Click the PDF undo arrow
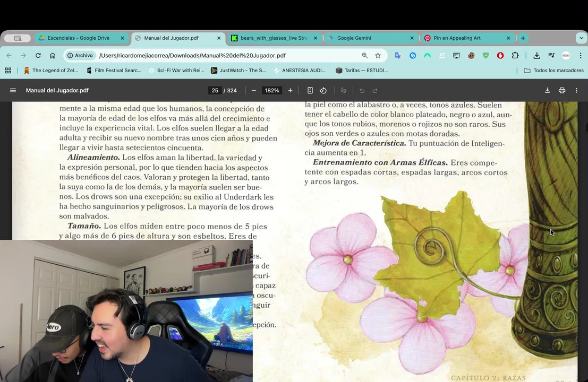The height and width of the screenshot is (382, 588). click(362, 90)
